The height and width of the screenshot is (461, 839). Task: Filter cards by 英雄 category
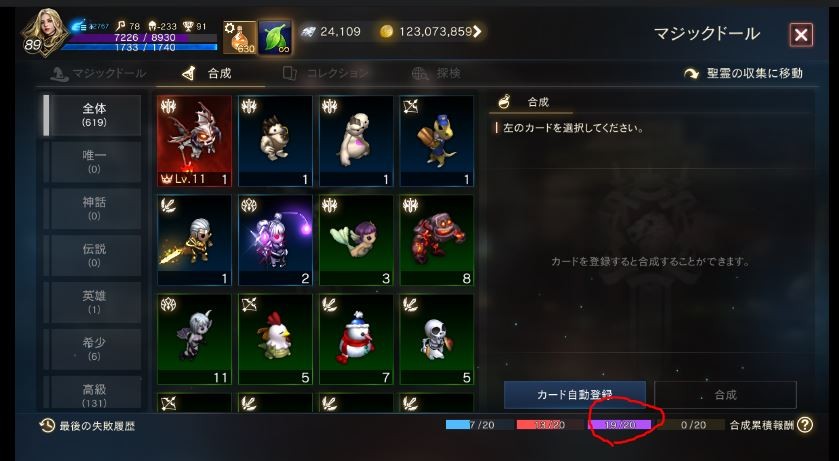pyautogui.click(x=94, y=302)
